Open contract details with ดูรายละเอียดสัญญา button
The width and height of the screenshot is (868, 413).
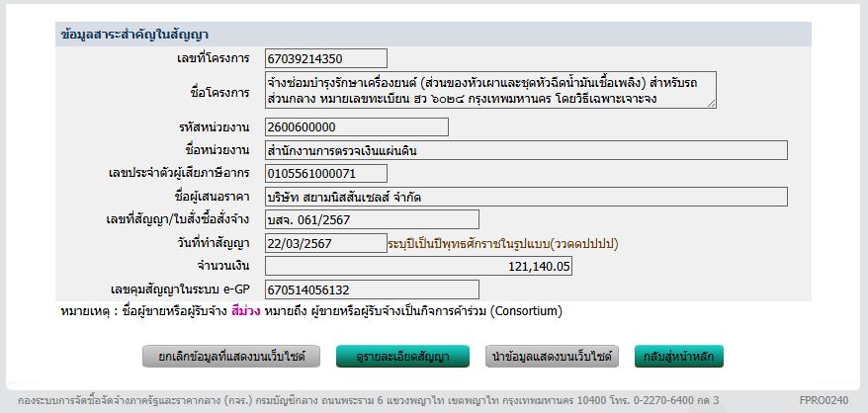[403, 356]
